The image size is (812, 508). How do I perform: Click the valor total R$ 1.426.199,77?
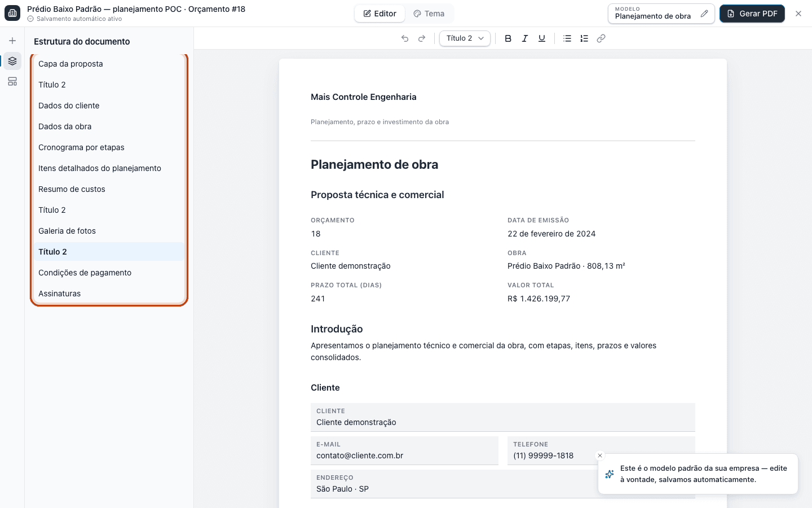[x=539, y=299]
